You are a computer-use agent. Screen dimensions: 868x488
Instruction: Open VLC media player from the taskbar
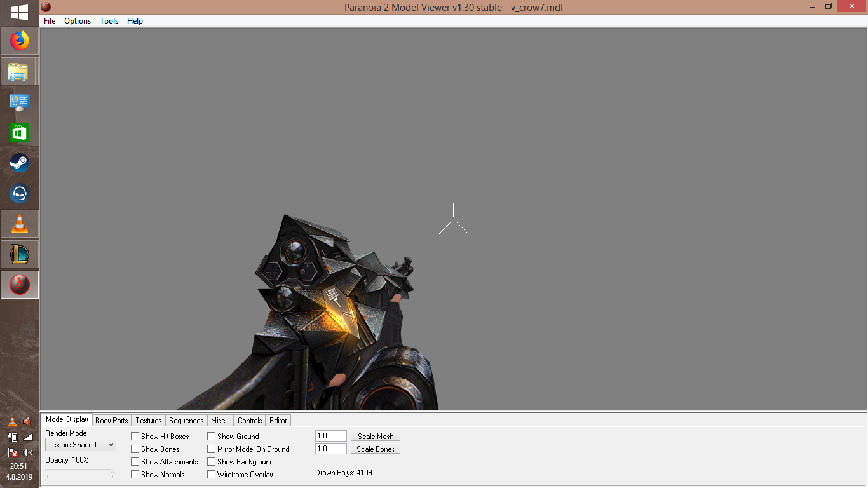pyautogui.click(x=20, y=224)
